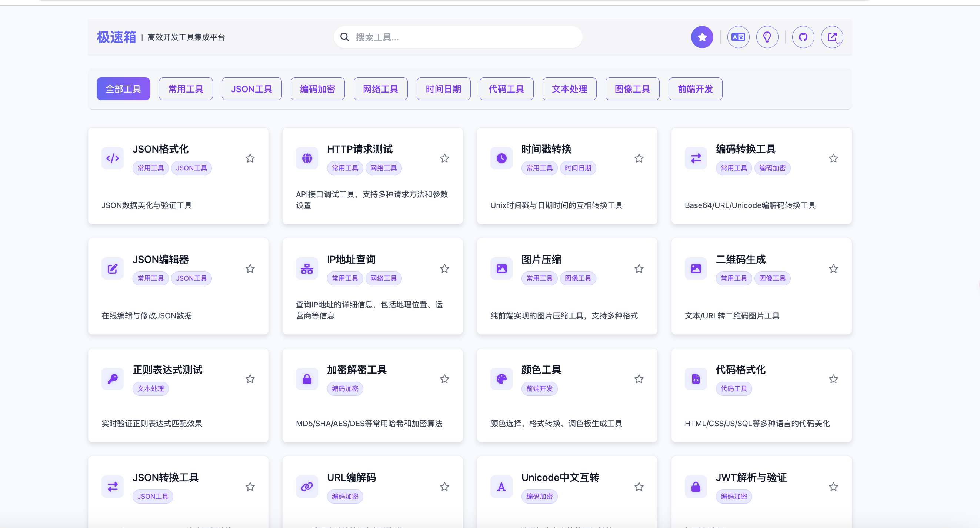This screenshot has height=528, width=980.
Task: Click the 图片压缩 image icon
Action: (x=501, y=268)
